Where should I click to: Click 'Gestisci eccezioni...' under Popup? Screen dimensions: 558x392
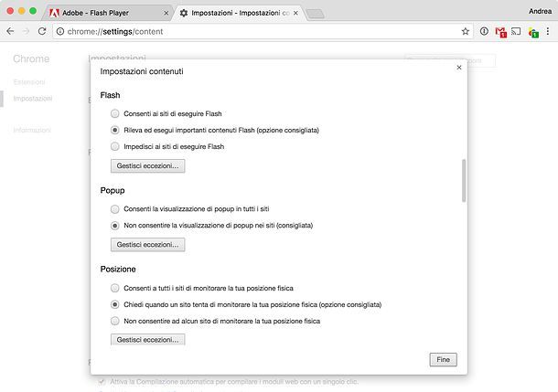[147, 245]
